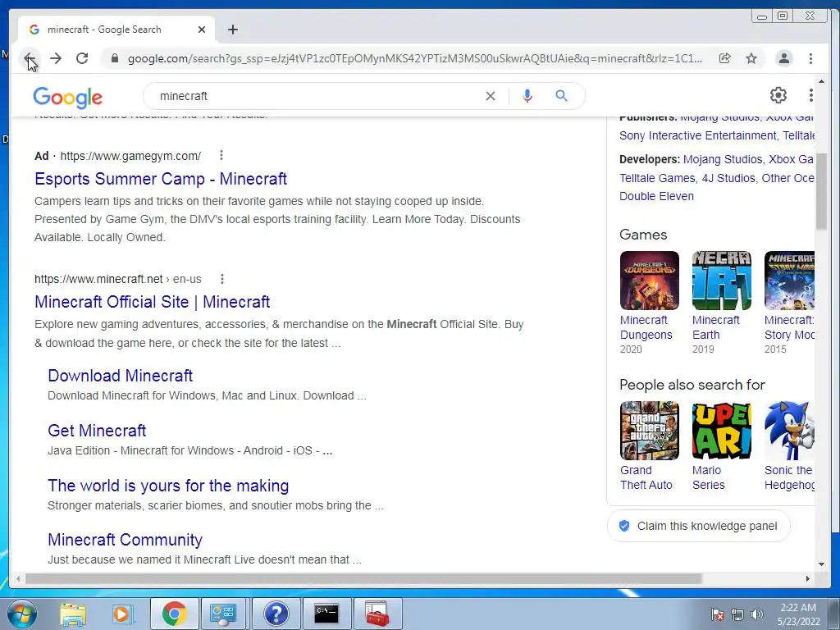Submit search with the magnifier icon
Viewport: 840px width, 630px height.
[561, 96]
